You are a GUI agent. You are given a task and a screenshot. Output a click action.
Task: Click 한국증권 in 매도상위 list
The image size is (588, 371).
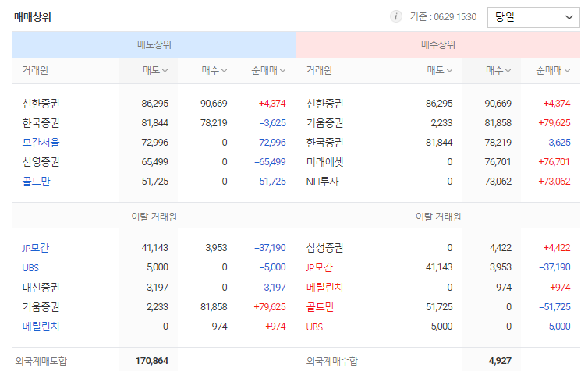point(41,123)
